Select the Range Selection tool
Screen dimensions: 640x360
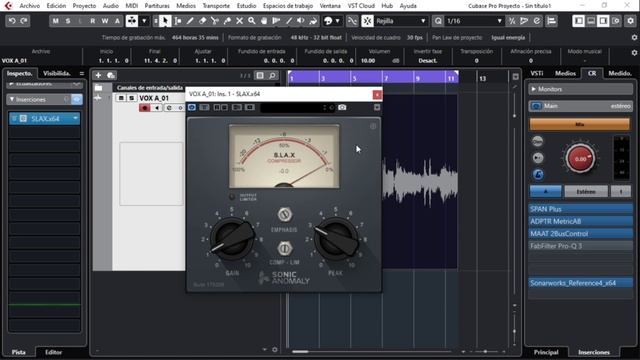[178, 21]
